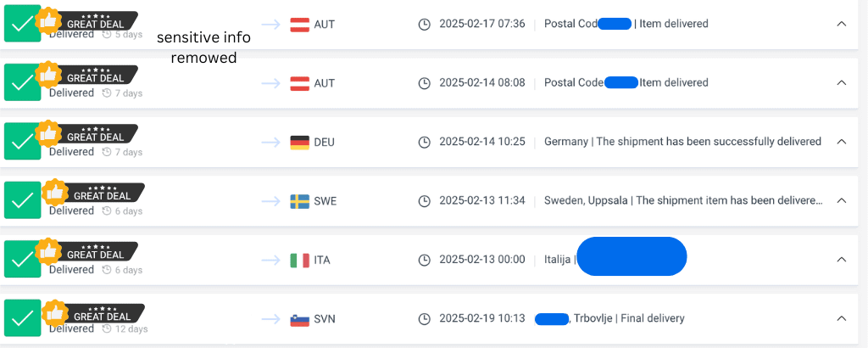Click the clock icon beside 2025-02-14 10:25
The image size is (868, 348).
(x=424, y=142)
